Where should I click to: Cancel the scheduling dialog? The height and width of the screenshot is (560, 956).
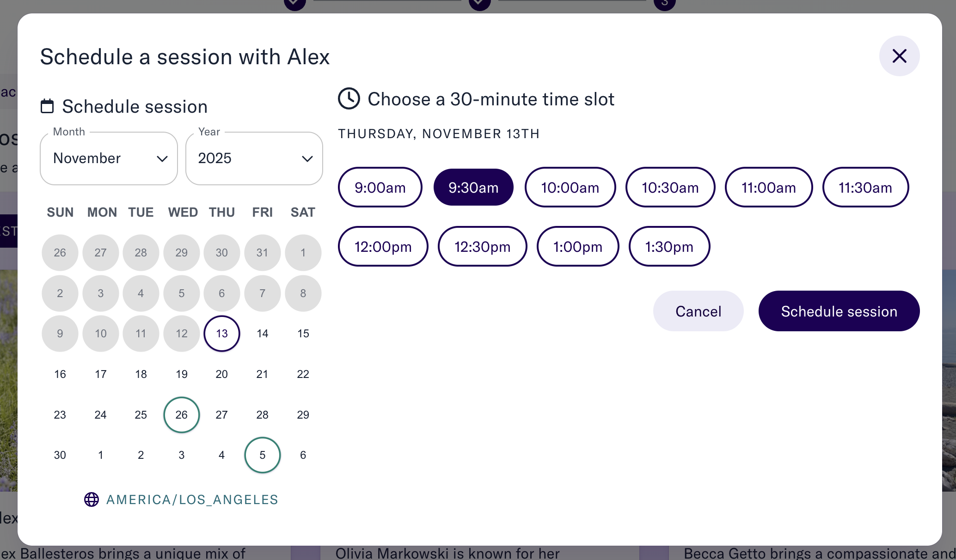point(698,311)
